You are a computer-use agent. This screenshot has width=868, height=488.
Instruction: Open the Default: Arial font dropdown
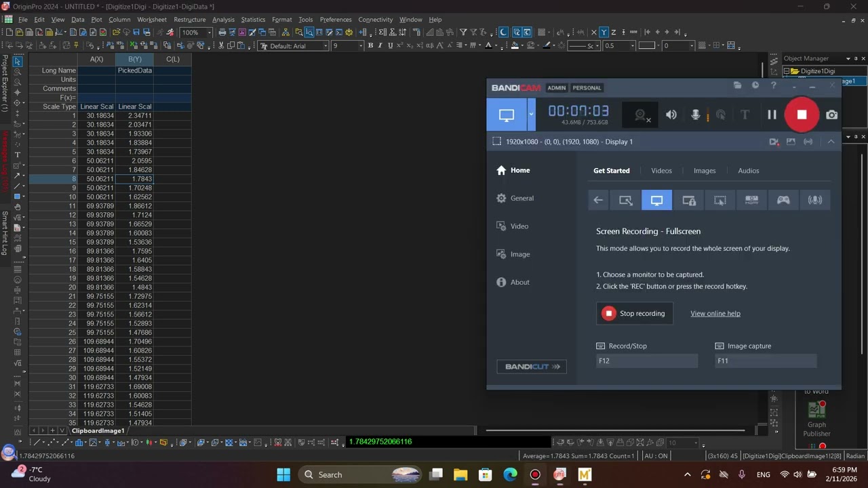click(325, 46)
